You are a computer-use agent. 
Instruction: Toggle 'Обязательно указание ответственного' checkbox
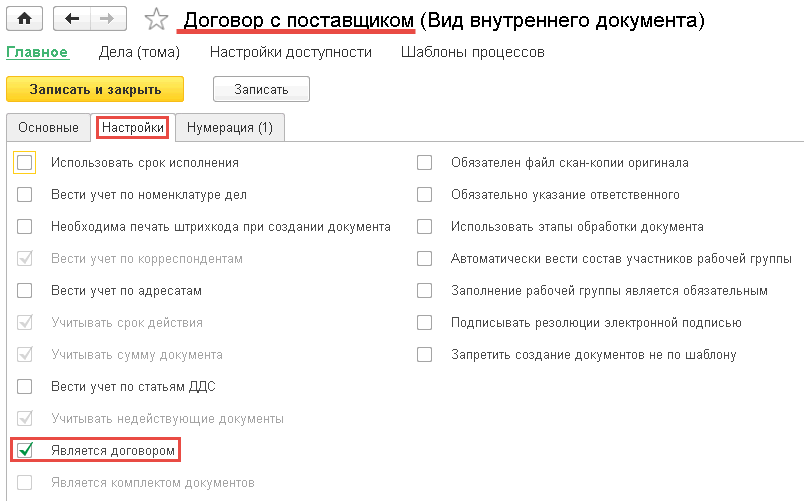[x=425, y=194]
